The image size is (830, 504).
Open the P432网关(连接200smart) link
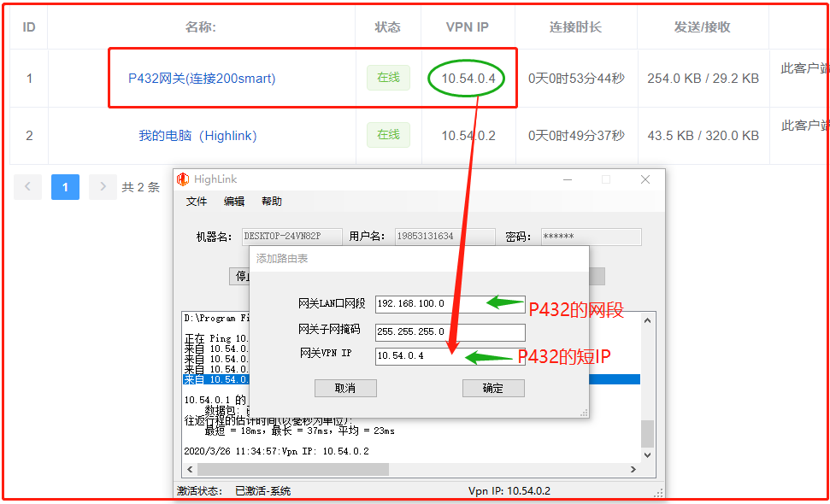[202, 79]
